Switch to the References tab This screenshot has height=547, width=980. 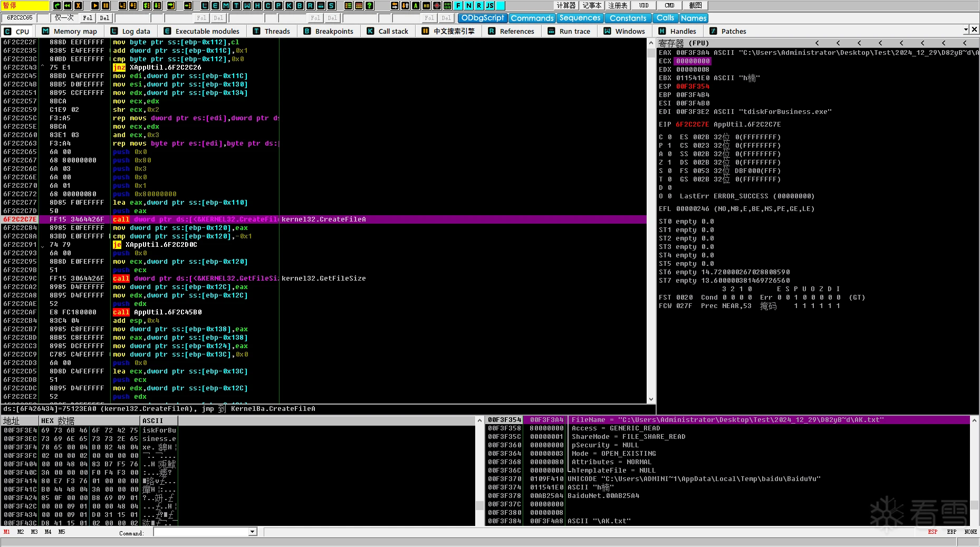(511, 31)
